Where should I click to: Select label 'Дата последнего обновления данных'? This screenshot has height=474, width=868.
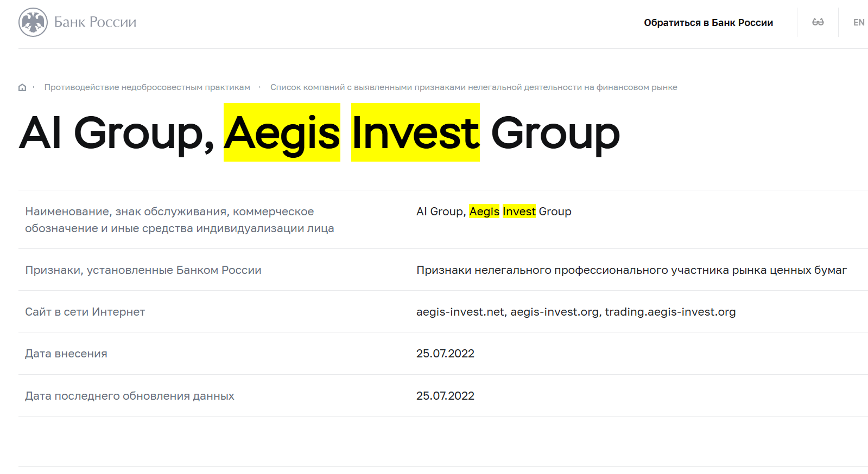pyautogui.click(x=130, y=396)
